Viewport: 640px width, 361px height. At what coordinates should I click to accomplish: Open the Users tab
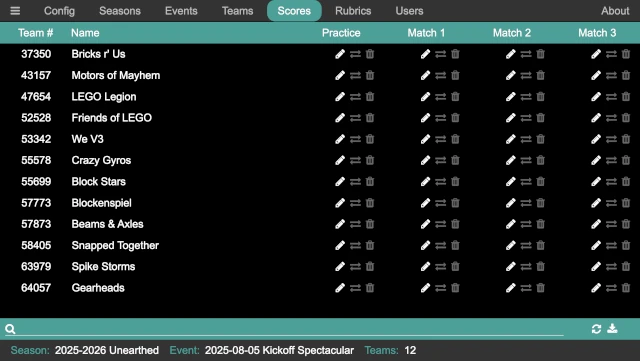[x=409, y=11]
